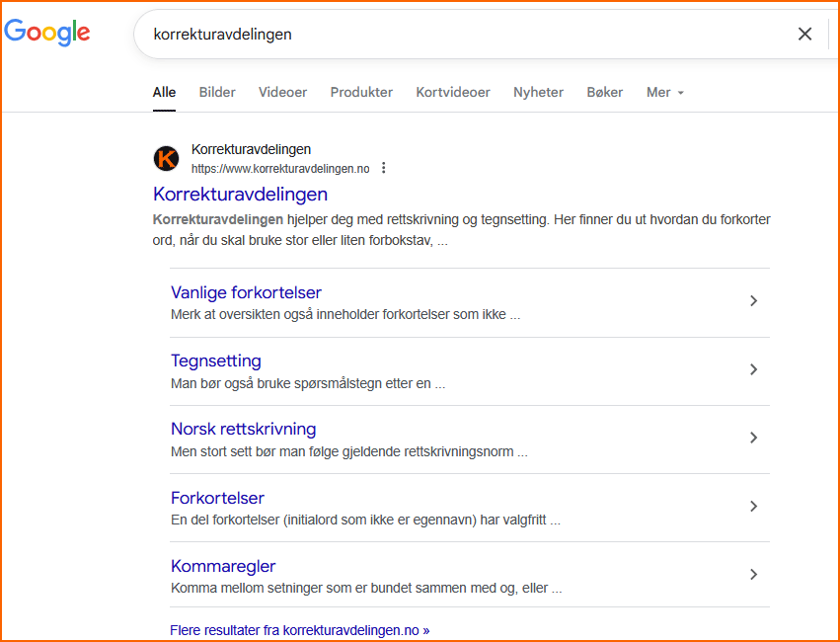
Task: Open the Nyheter results
Action: click(x=538, y=92)
